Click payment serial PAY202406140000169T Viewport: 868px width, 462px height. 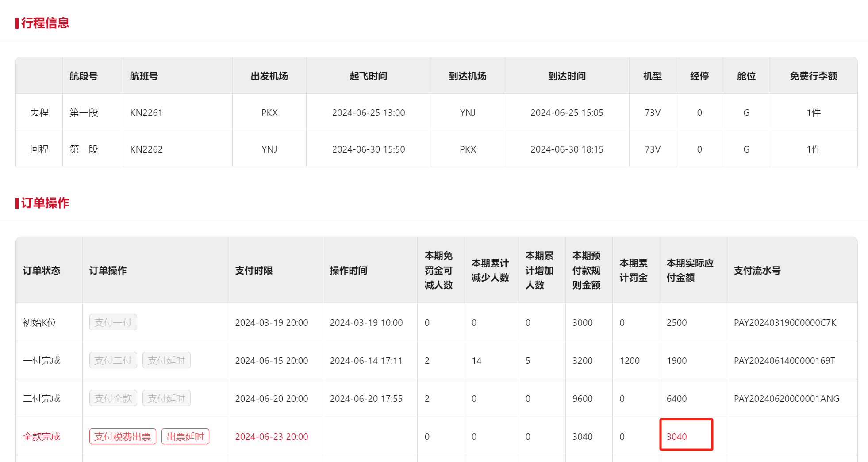784,361
